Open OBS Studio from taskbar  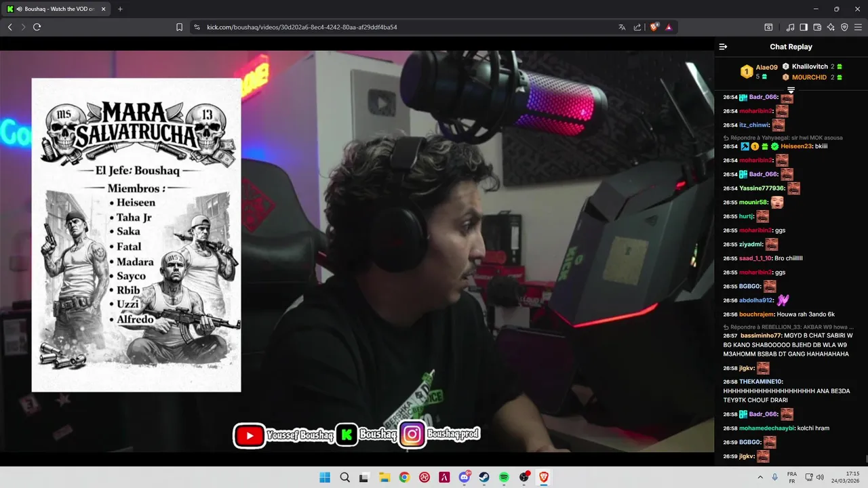(524, 477)
